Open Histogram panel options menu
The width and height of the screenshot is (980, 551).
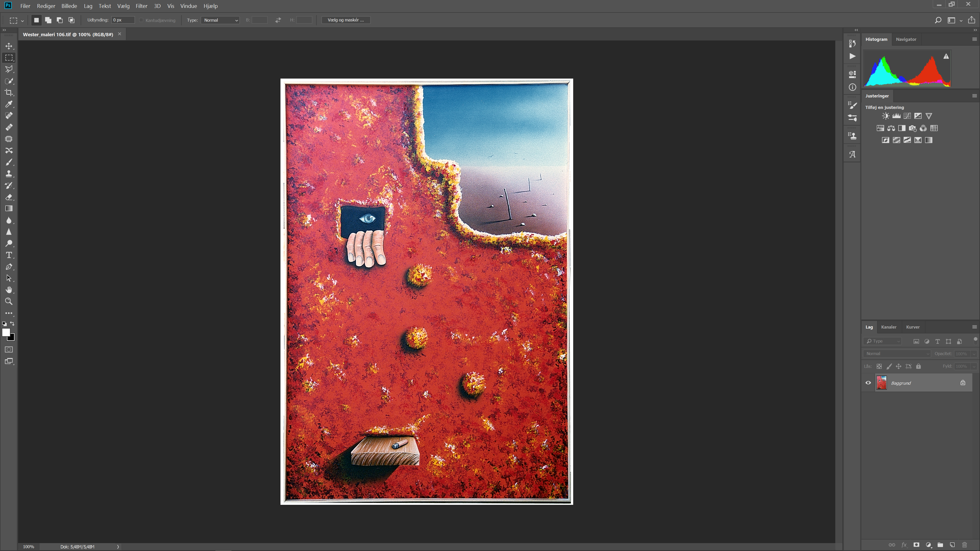click(x=974, y=39)
